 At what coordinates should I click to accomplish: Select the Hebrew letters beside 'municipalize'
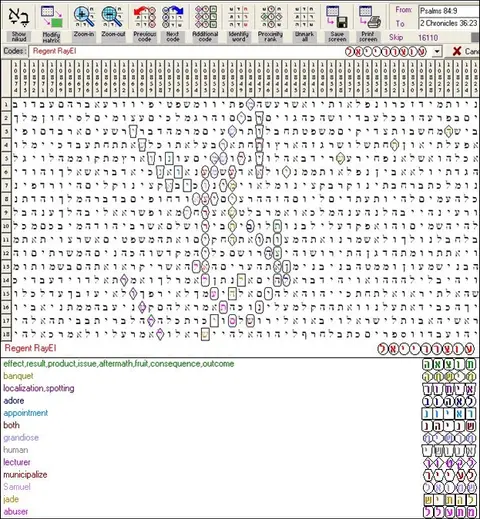(449, 475)
